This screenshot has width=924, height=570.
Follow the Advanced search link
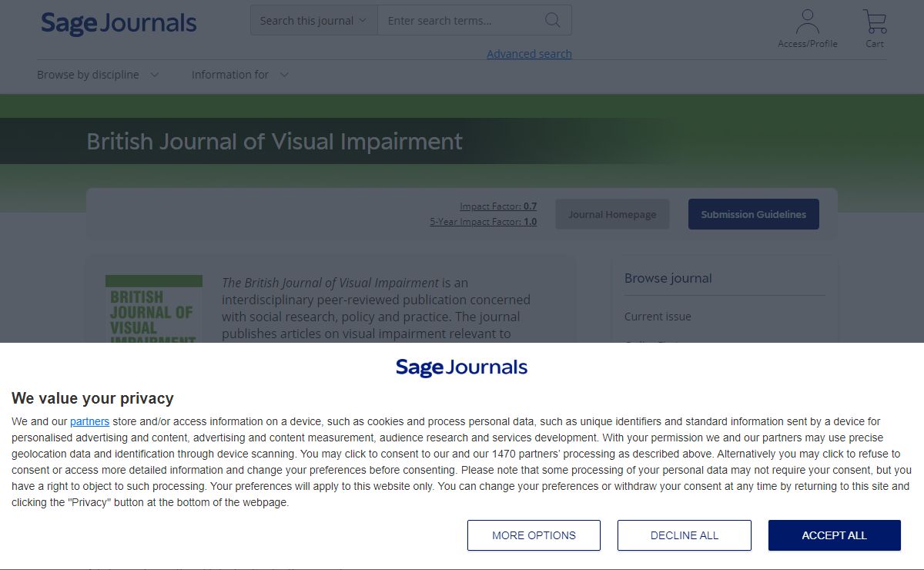click(529, 54)
